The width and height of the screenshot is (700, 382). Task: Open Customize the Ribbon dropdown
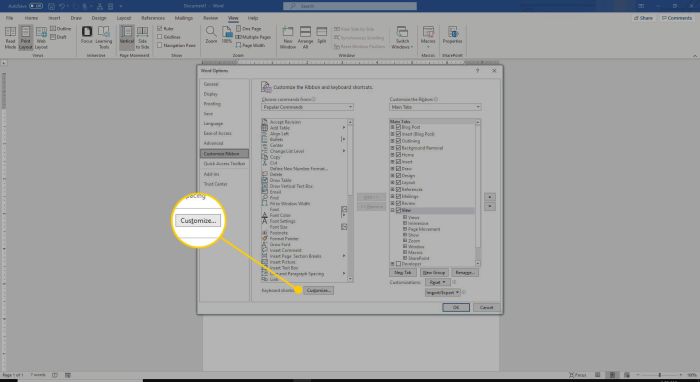click(435, 107)
